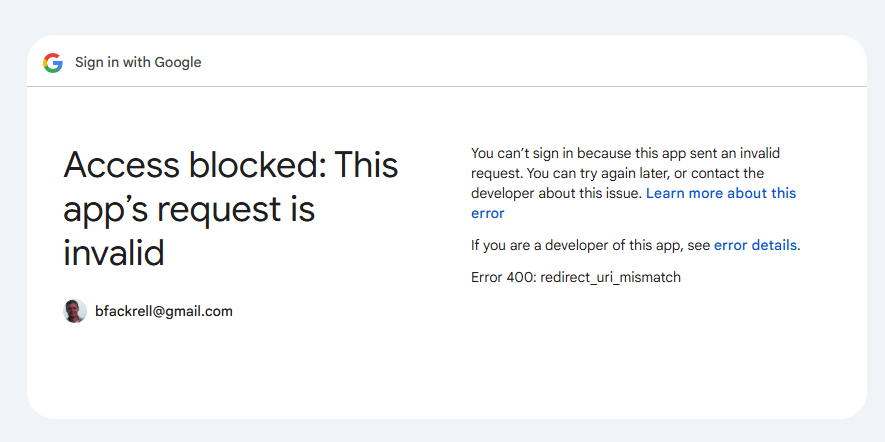Open the "Learn more about this error" link
This screenshot has height=442, width=885.
720,193
